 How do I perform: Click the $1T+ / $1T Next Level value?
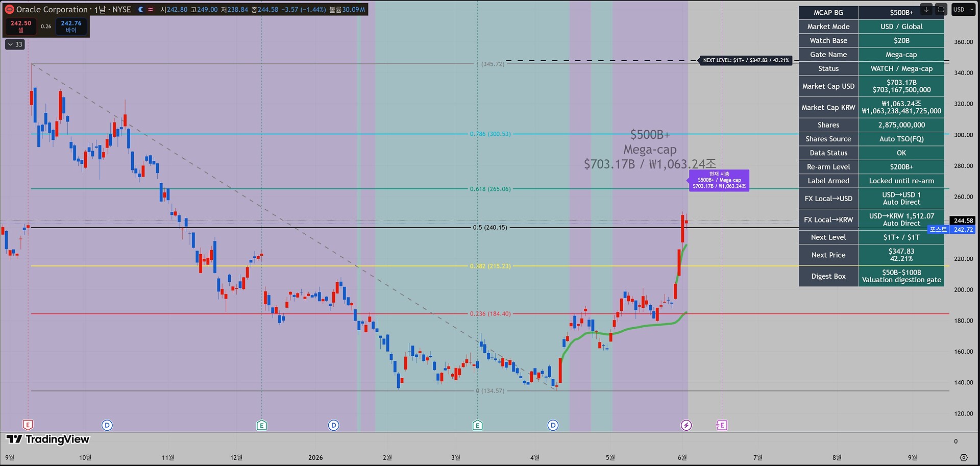point(901,237)
